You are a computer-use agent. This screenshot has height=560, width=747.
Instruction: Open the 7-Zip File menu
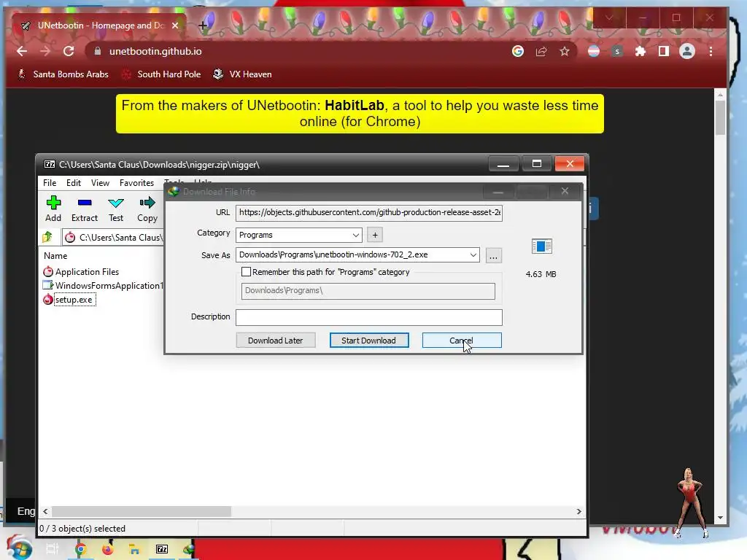coord(50,183)
